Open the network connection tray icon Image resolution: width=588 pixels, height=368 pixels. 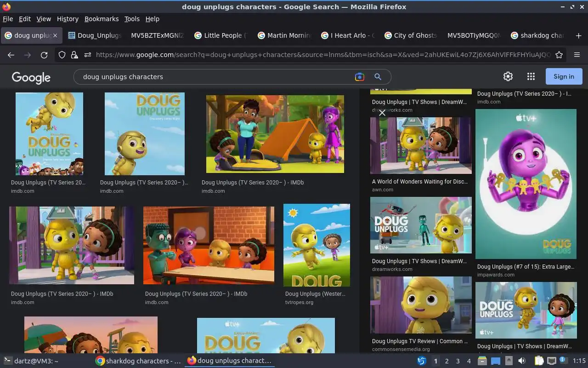pyautogui.click(x=552, y=361)
